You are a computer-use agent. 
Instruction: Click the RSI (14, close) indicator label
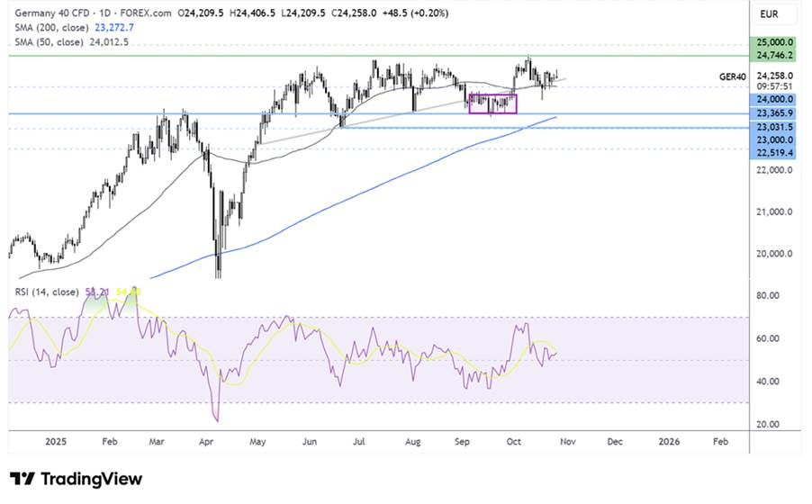pos(47,292)
